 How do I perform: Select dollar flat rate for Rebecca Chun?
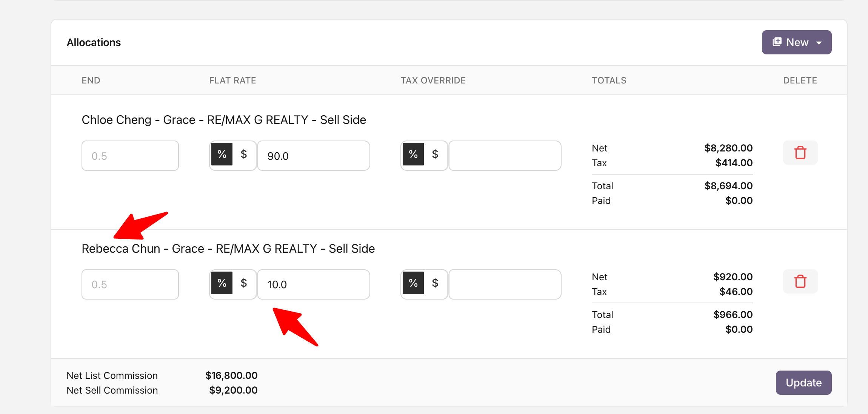[244, 283]
